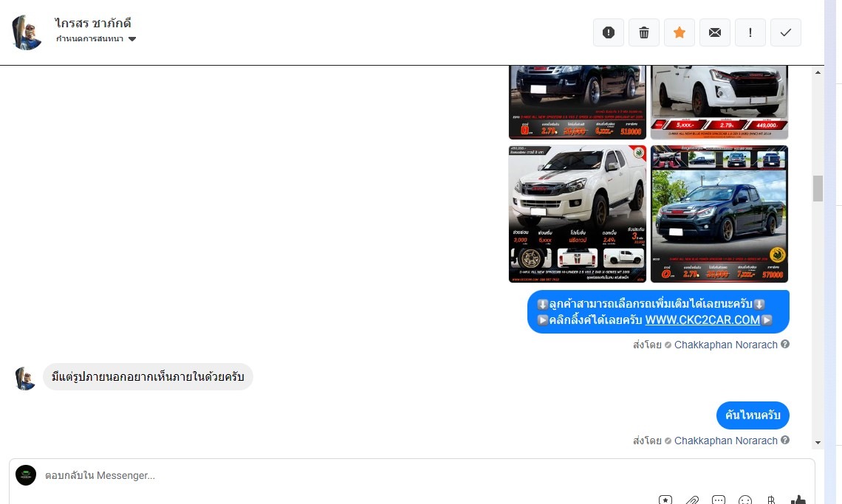Open the WWW.CKC2CAR.COM link
The width and height of the screenshot is (842, 504).
[702, 320]
